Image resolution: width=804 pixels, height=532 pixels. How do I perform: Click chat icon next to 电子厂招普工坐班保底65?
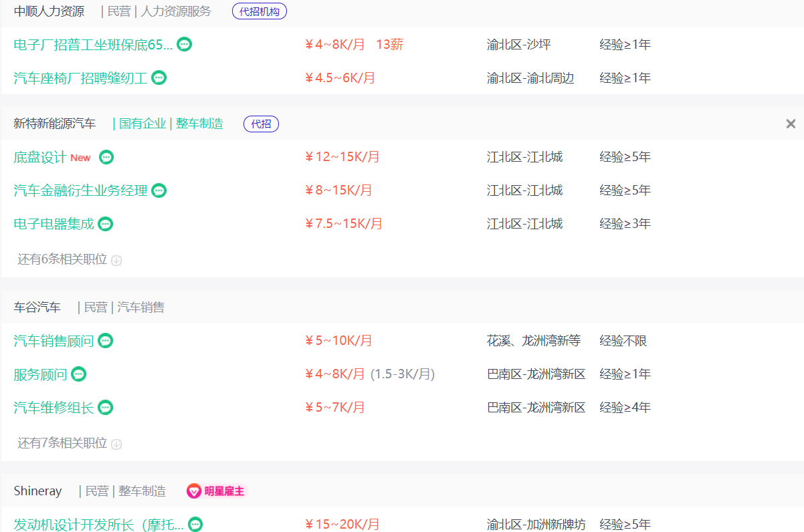tap(185, 45)
